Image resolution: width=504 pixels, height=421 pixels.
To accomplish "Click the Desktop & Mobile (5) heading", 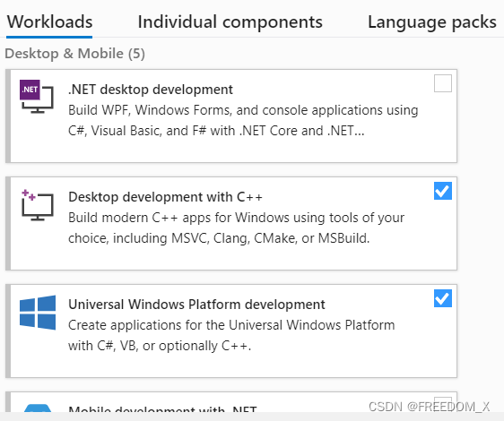I will (x=75, y=54).
